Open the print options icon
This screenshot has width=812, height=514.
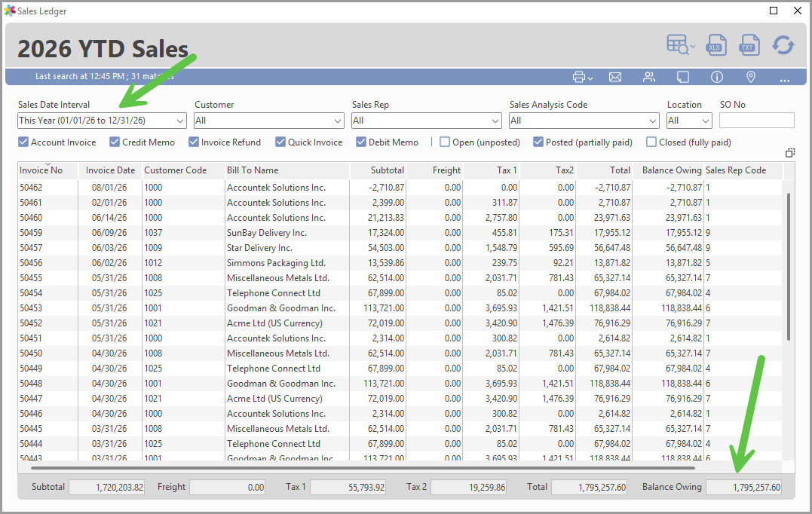click(581, 77)
